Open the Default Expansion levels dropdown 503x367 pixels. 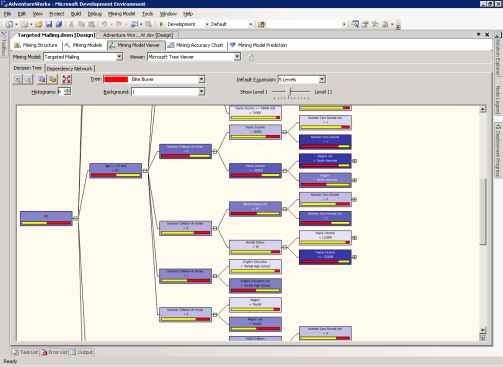[322, 80]
